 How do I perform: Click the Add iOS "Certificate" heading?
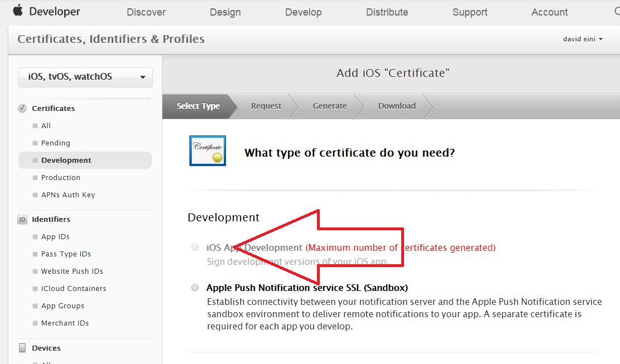pos(393,73)
